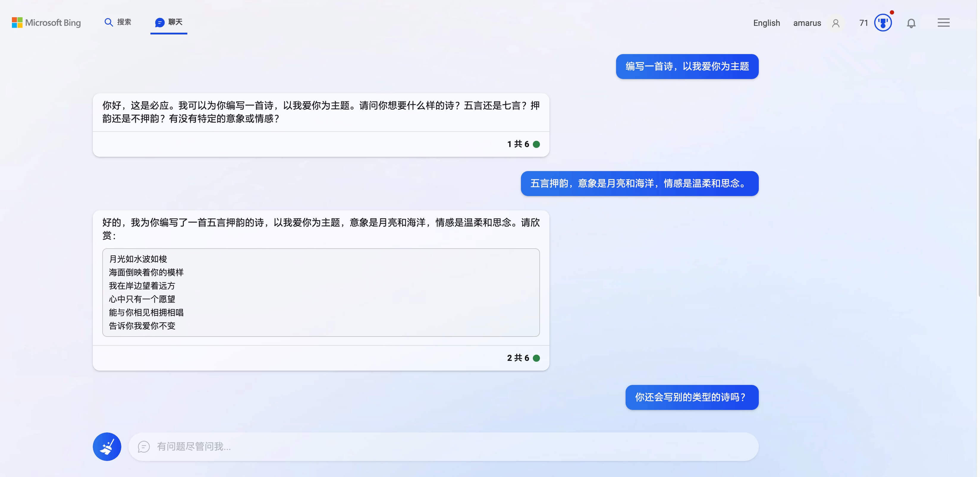
Task: Click chat icon inside input box
Action: coord(144,447)
